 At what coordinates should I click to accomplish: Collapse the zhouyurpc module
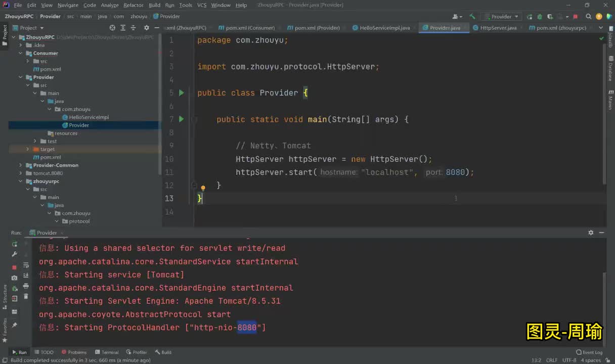21,181
